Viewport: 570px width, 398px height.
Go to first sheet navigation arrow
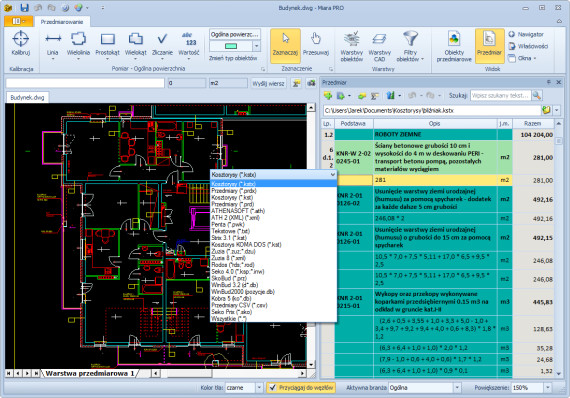click(8, 373)
